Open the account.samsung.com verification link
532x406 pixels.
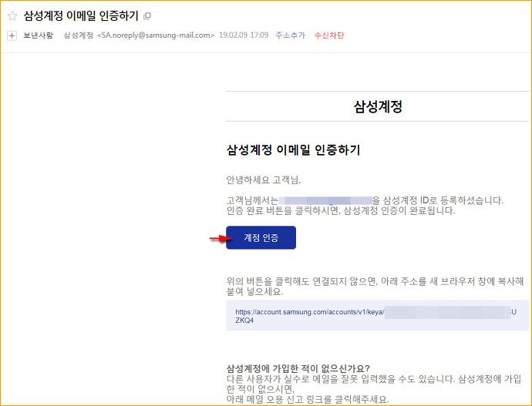376,316
